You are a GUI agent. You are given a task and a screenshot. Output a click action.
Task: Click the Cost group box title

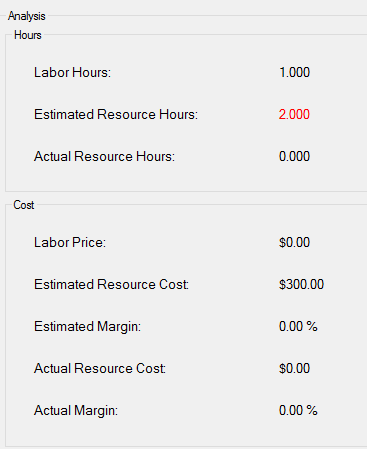click(x=24, y=205)
